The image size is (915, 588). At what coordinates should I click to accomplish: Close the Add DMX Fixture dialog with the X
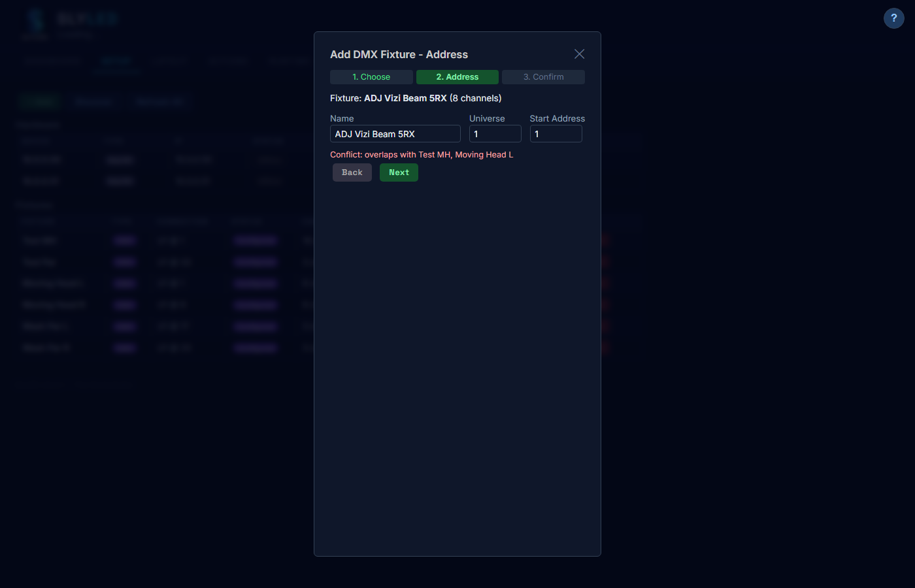click(579, 54)
